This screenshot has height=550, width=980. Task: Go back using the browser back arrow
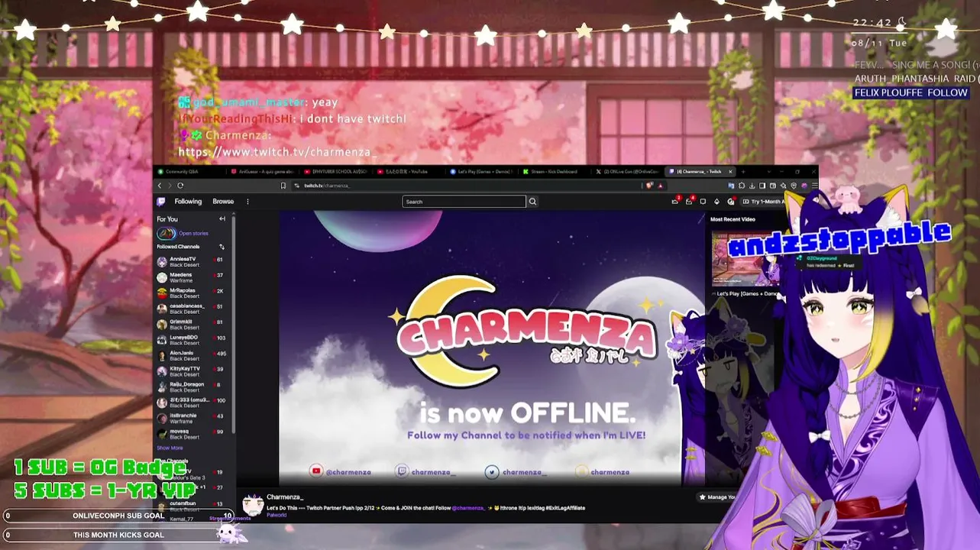(160, 186)
